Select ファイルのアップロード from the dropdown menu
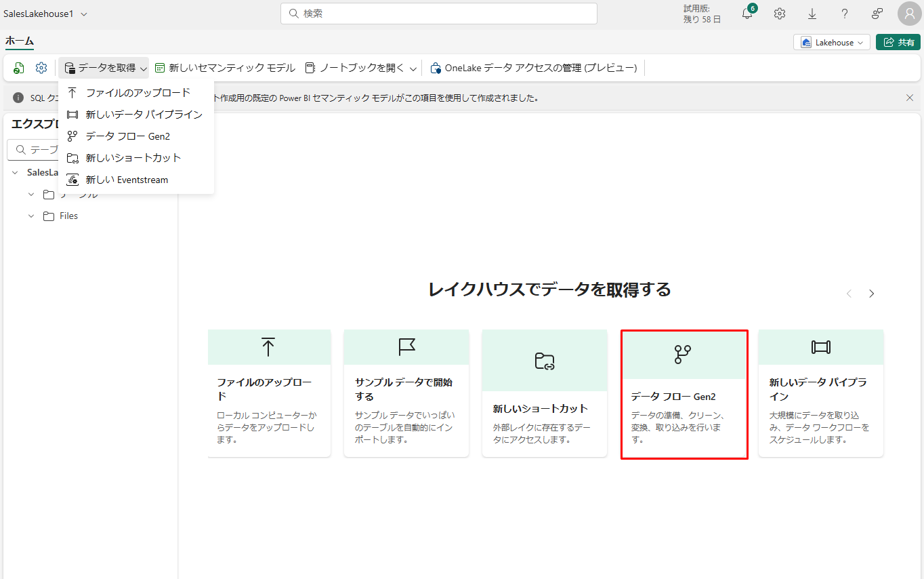This screenshot has width=924, height=579. click(x=138, y=92)
